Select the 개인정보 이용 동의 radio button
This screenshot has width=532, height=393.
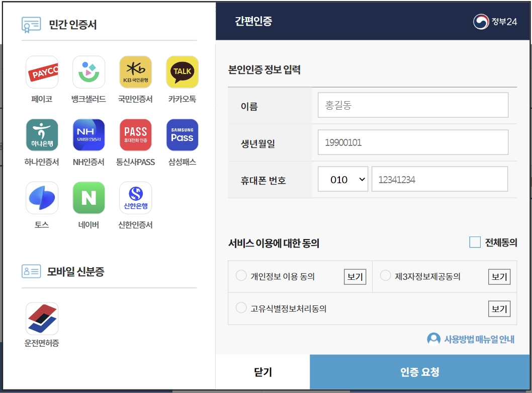241,275
